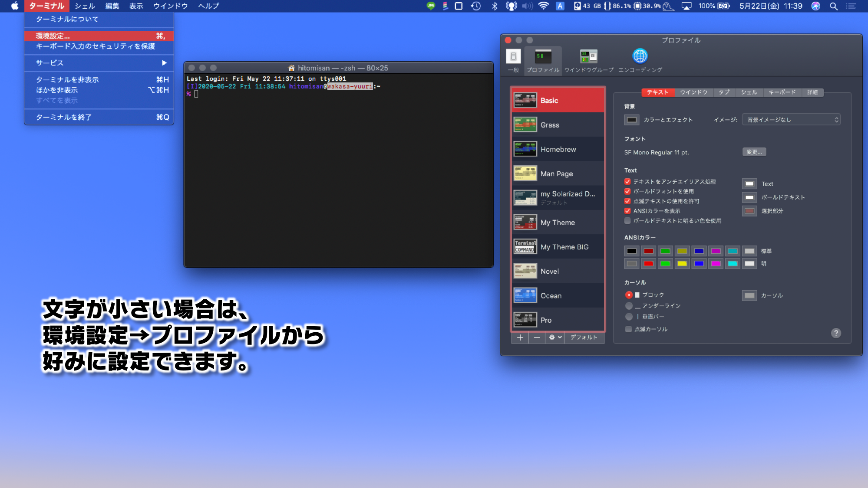Viewport: 868px width, 488px height.
Task: Choose ターミナルを非表示 menu item
Action: point(99,80)
